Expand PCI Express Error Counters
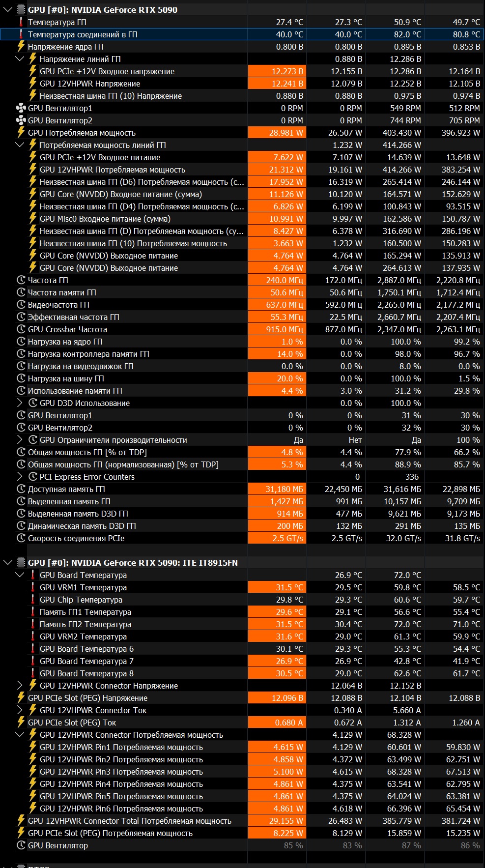 20,476
